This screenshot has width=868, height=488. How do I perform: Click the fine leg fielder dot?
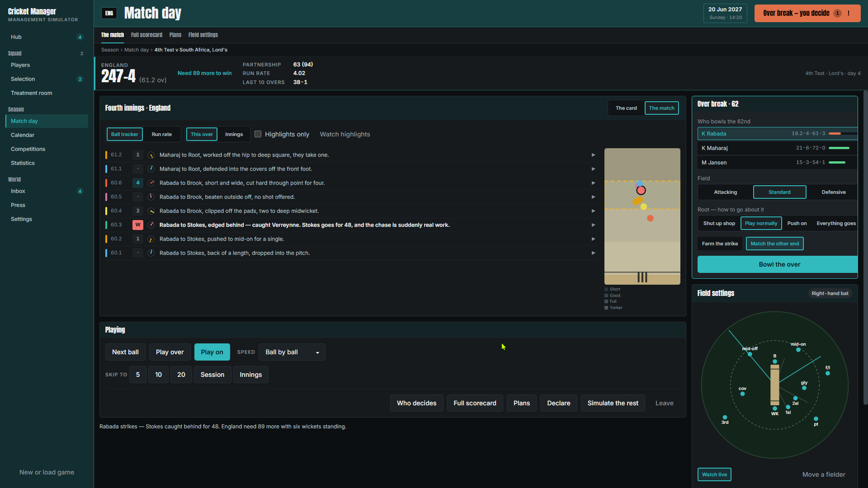[828, 373]
